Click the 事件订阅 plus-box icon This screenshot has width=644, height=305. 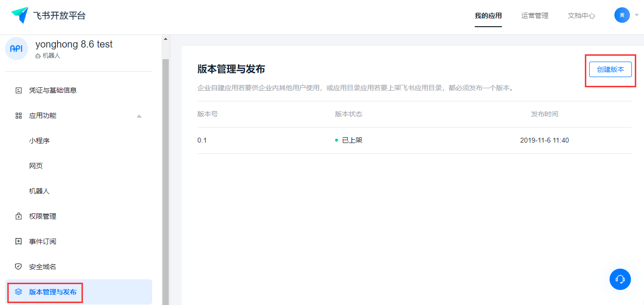(19, 241)
